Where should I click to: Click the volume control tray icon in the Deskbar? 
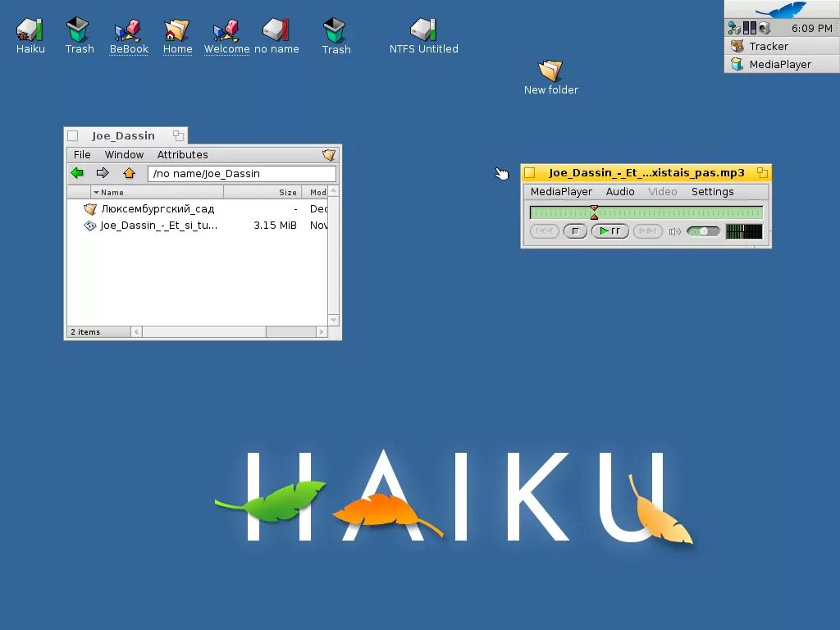click(x=764, y=29)
